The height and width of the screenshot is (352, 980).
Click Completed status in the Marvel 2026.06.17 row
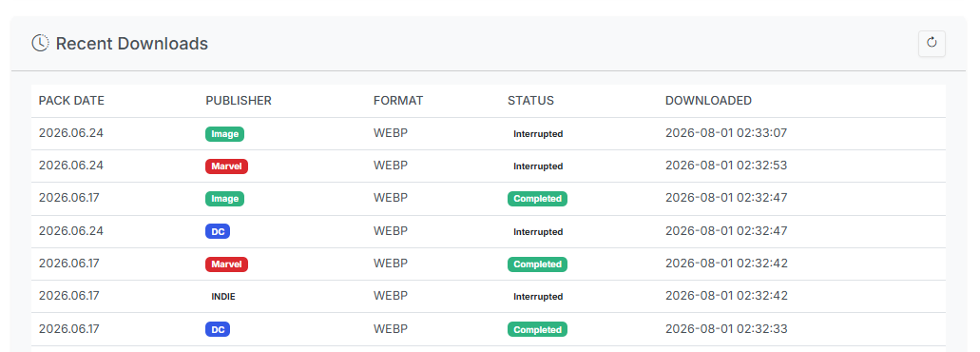click(x=537, y=264)
